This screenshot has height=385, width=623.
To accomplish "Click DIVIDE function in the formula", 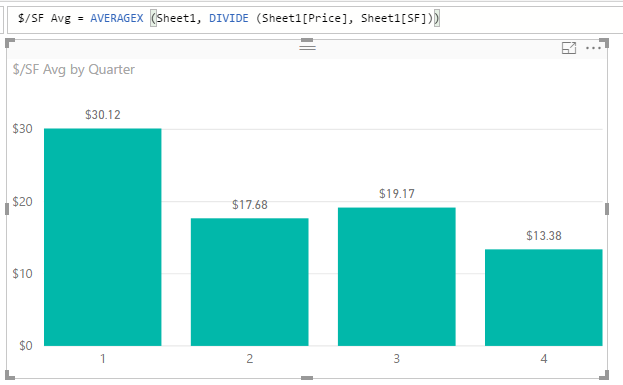I will click(x=228, y=18).
